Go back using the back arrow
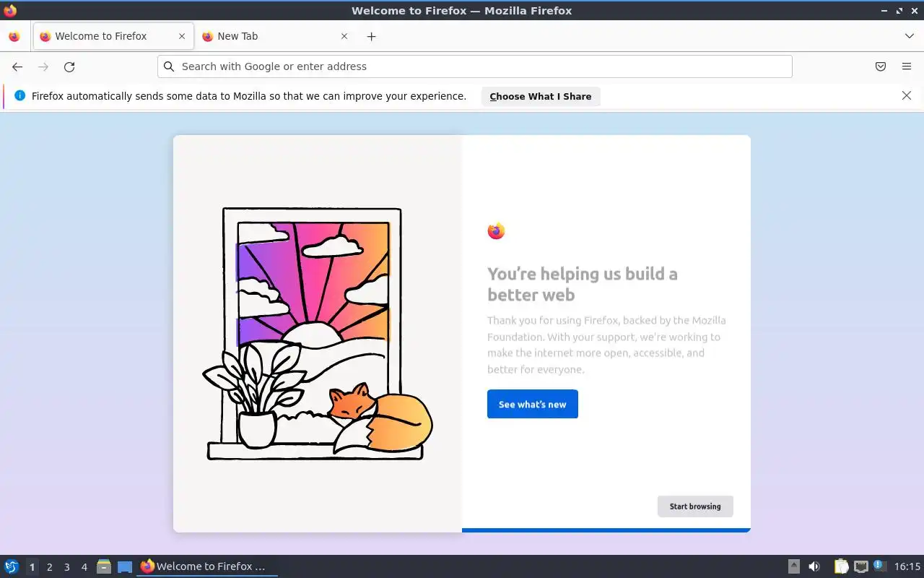The width and height of the screenshot is (924, 578). point(17,66)
